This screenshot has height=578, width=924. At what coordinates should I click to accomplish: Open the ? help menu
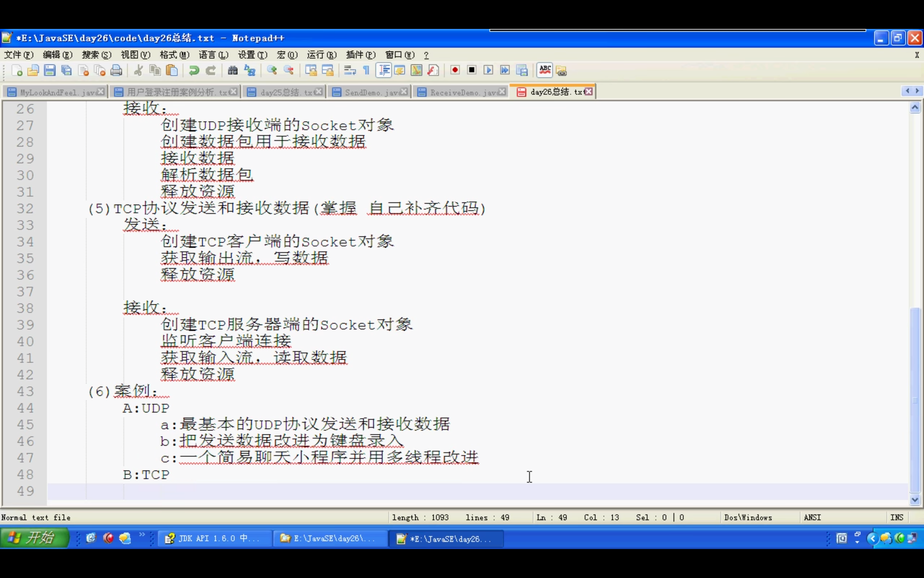(426, 55)
